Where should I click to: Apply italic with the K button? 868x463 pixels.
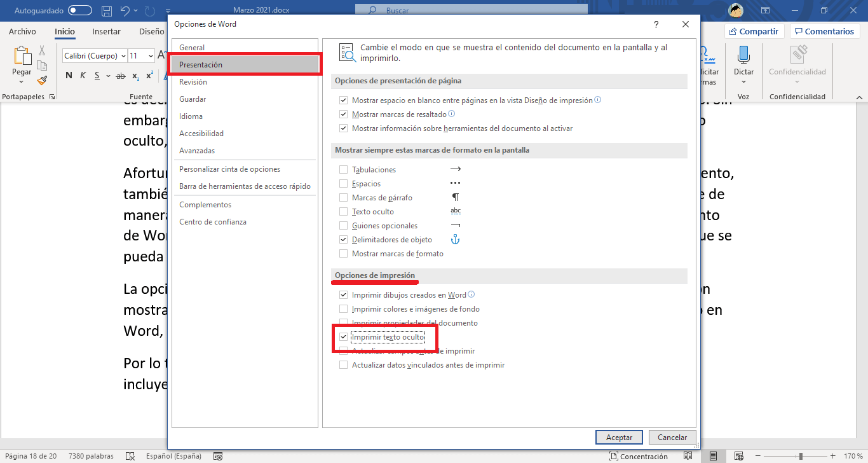83,76
